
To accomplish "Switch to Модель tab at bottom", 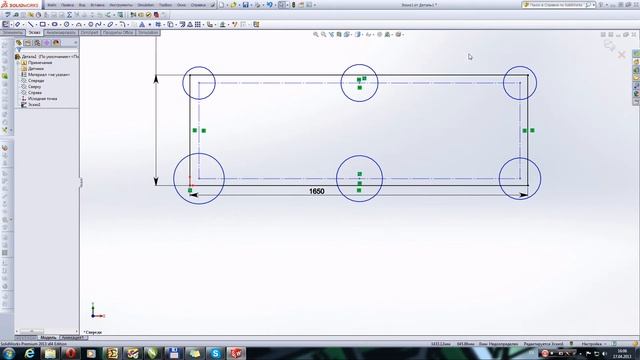I will pyautogui.click(x=48, y=338).
